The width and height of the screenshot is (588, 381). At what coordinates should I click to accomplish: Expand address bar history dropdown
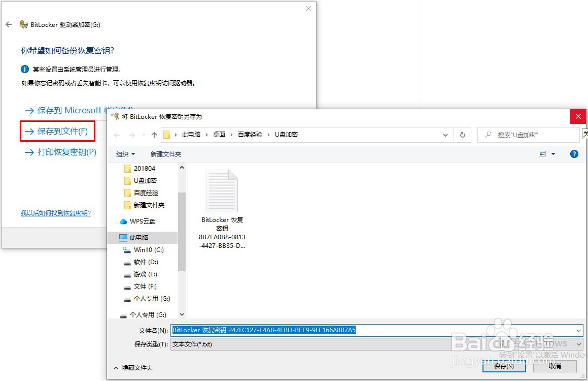coord(445,135)
